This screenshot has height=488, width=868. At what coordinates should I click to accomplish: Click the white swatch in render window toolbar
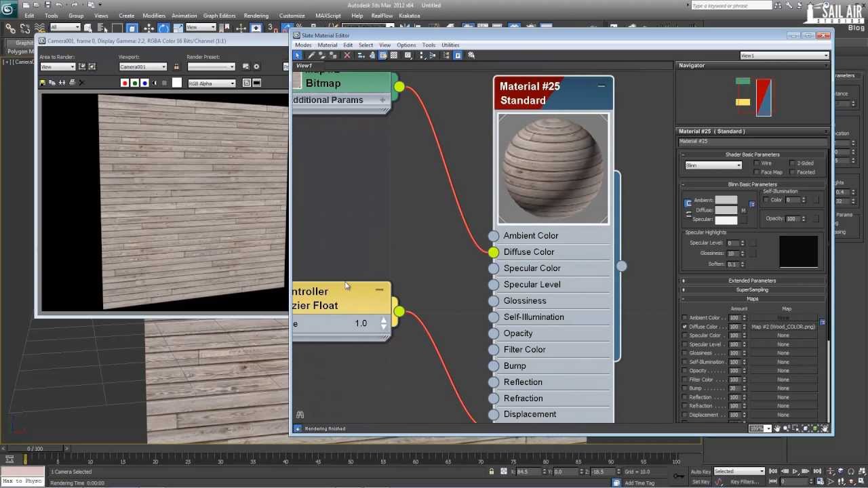(177, 83)
